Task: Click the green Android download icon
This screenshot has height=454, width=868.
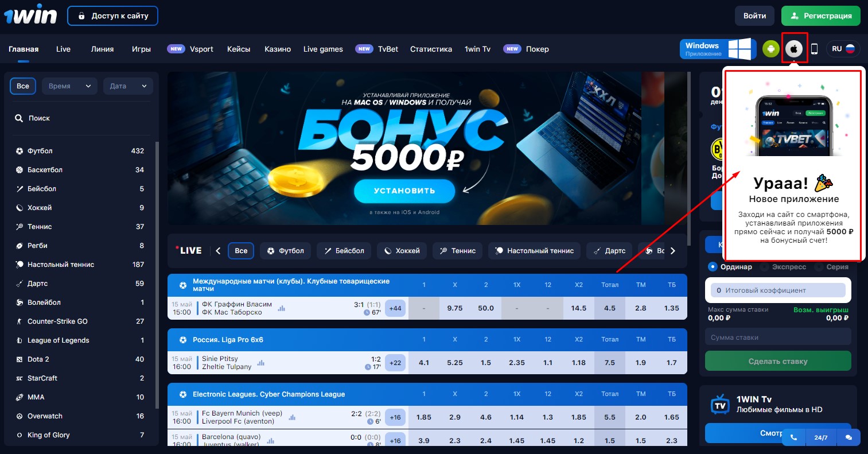Action: (x=770, y=49)
